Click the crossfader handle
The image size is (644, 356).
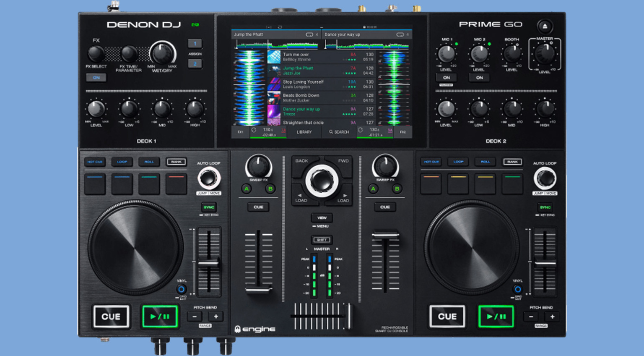[348, 316]
